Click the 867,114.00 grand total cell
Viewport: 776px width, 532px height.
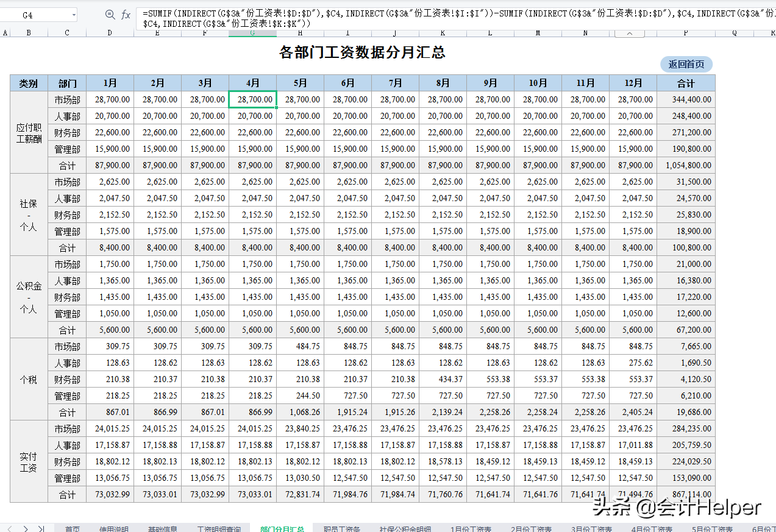coord(686,494)
